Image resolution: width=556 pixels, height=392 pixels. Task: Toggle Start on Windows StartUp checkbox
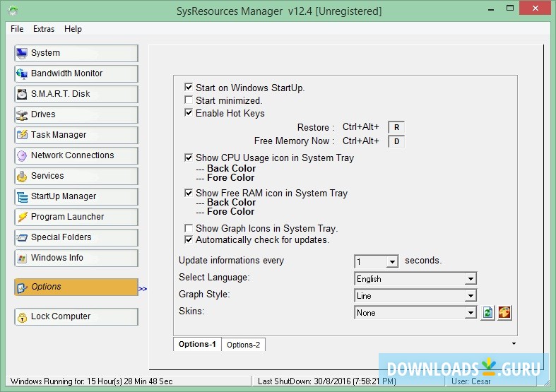pyautogui.click(x=189, y=87)
